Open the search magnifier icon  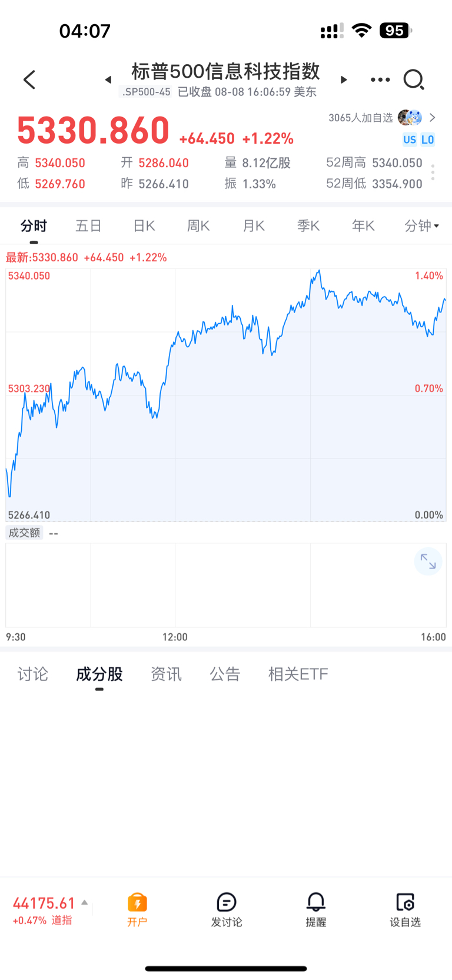point(414,79)
